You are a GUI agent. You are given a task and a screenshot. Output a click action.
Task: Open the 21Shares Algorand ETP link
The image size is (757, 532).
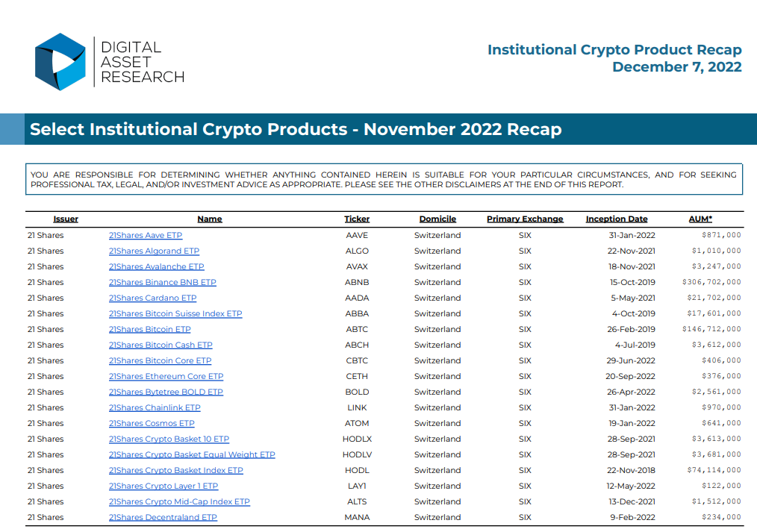(x=154, y=251)
